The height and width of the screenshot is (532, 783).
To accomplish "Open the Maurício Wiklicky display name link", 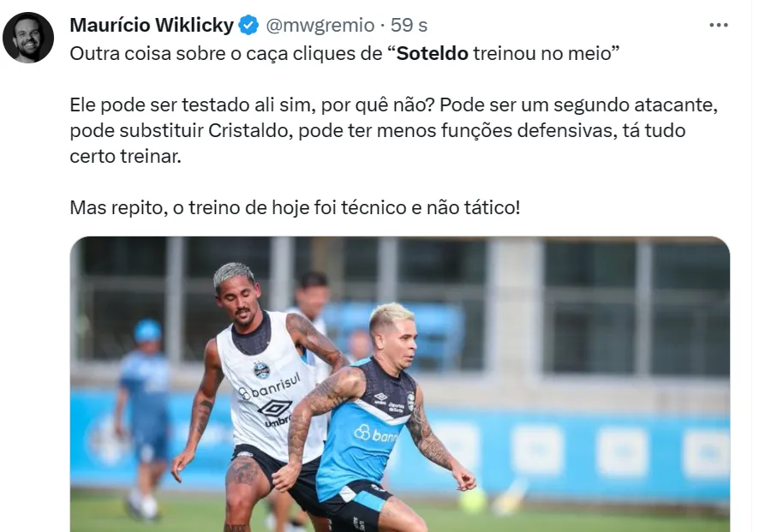I will pos(152,25).
